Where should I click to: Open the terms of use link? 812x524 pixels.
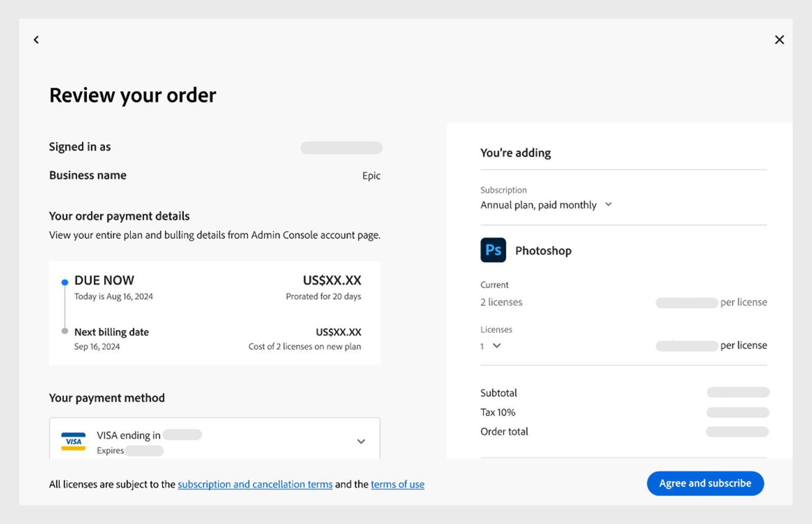pos(397,484)
